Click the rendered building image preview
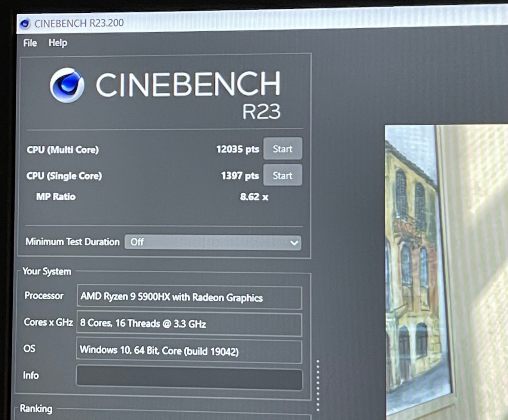 [446, 272]
